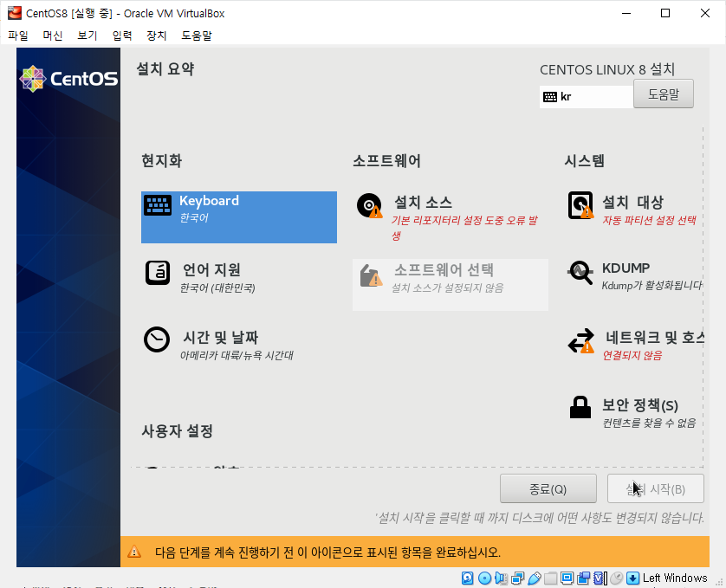Click 아메리카 대륙/뉴욕 시간대 text
The width and height of the screenshot is (726, 588).
pyautogui.click(x=237, y=355)
